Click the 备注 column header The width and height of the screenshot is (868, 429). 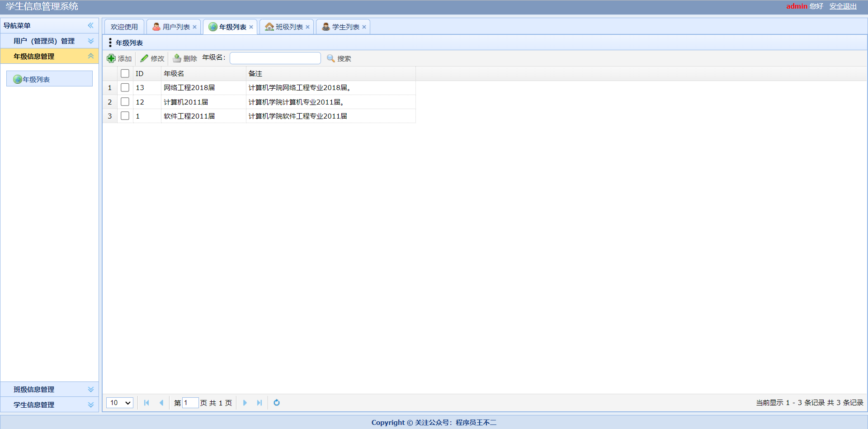click(x=331, y=73)
